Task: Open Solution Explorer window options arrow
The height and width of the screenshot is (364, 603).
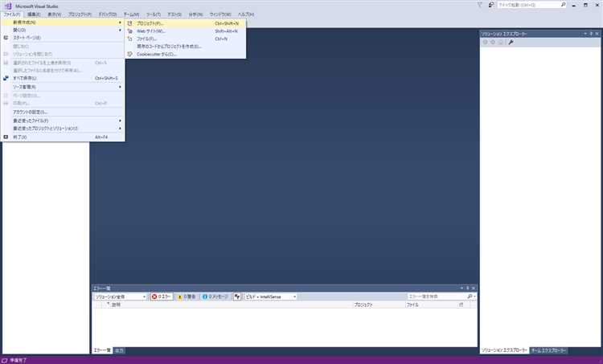Action: 585,34
